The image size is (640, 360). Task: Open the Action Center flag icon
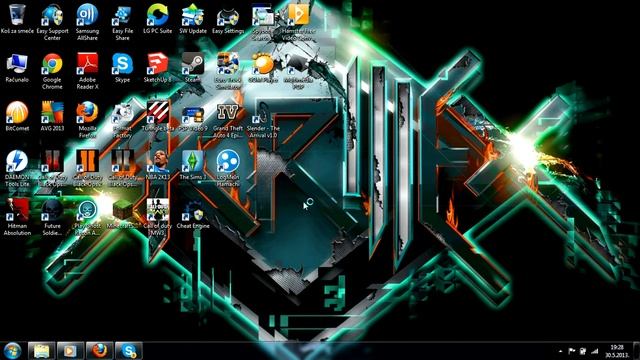572,351
